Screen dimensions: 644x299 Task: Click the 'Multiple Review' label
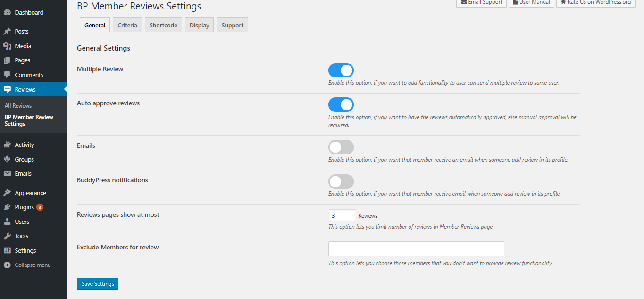[x=100, y=69]
